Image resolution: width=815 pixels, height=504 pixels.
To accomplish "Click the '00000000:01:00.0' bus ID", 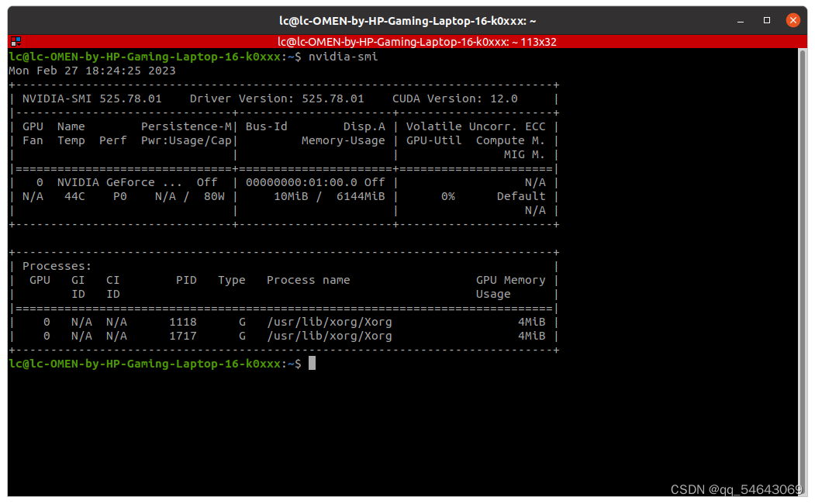I will (x=302, y=182).
